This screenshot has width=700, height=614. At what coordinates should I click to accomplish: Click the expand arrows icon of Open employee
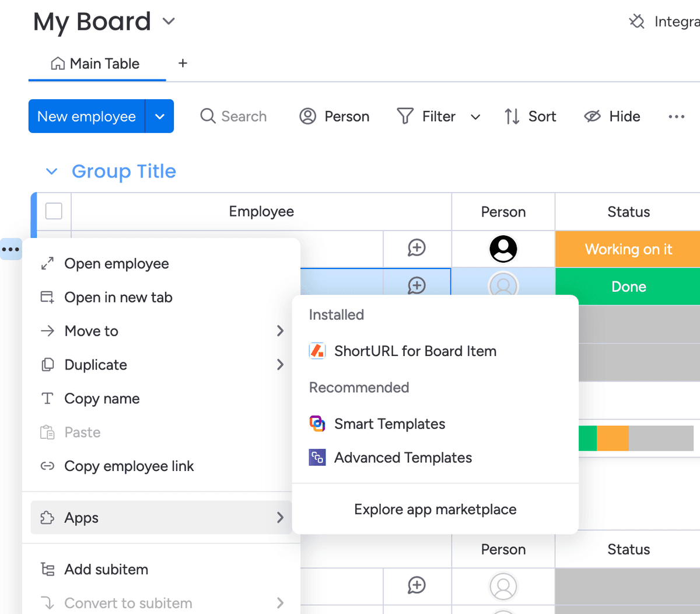pyautogui.click(x=47, y=264)
